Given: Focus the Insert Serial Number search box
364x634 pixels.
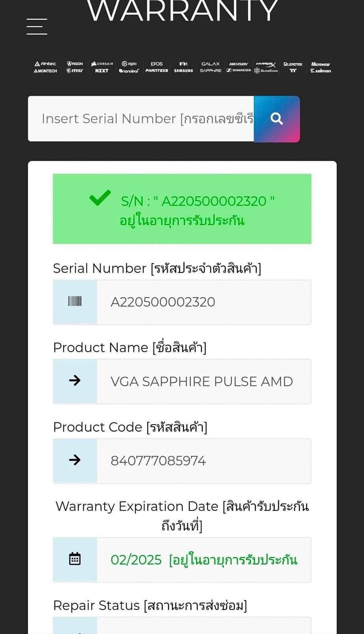Looking at the screenshot, I should tap(141, 119).
